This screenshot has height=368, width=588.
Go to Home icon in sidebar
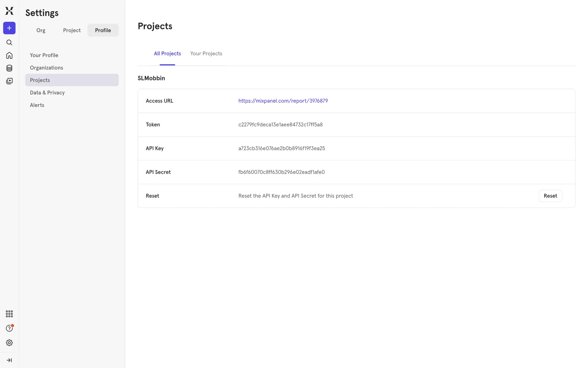(9, 56)
